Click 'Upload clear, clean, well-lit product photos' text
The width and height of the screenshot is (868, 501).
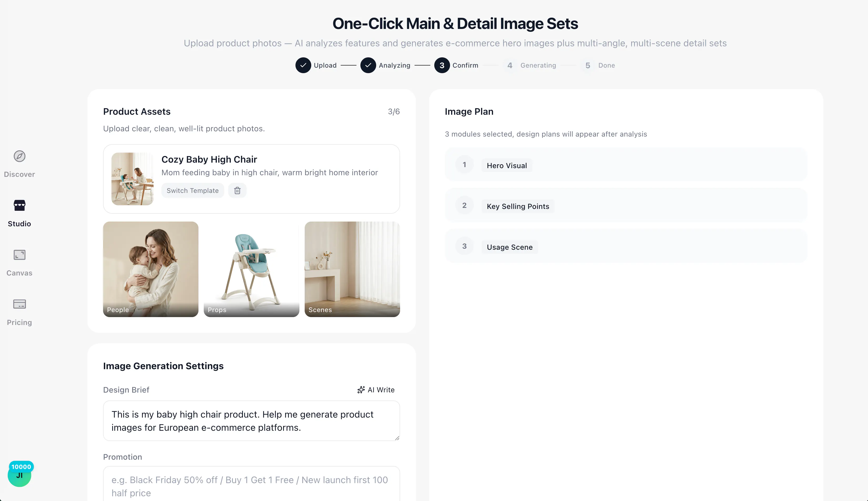184,129
